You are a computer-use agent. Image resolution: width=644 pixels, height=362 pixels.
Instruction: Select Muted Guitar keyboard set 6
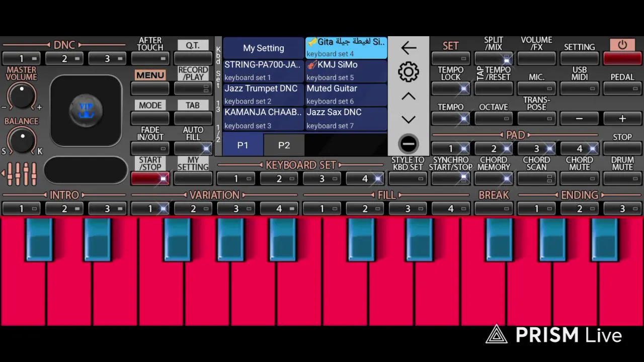(346, 95)
